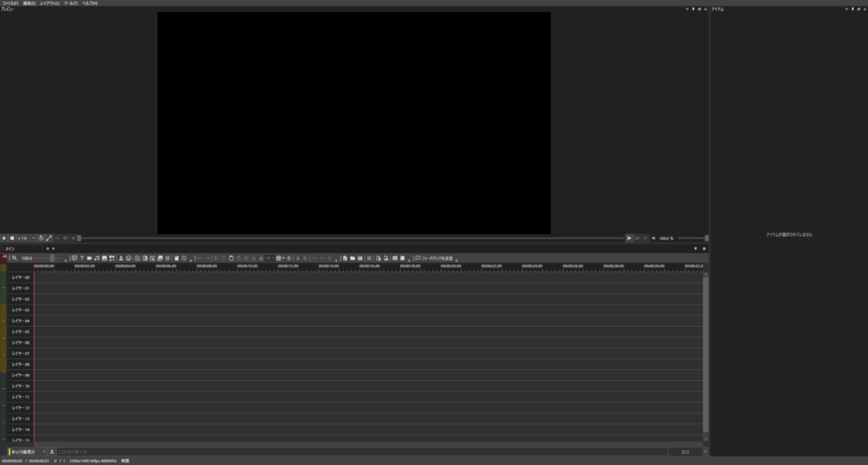The image size is (868, 465).
Task: Add a voice item with speech-bubble icon
Action: (x=75, y=258)
